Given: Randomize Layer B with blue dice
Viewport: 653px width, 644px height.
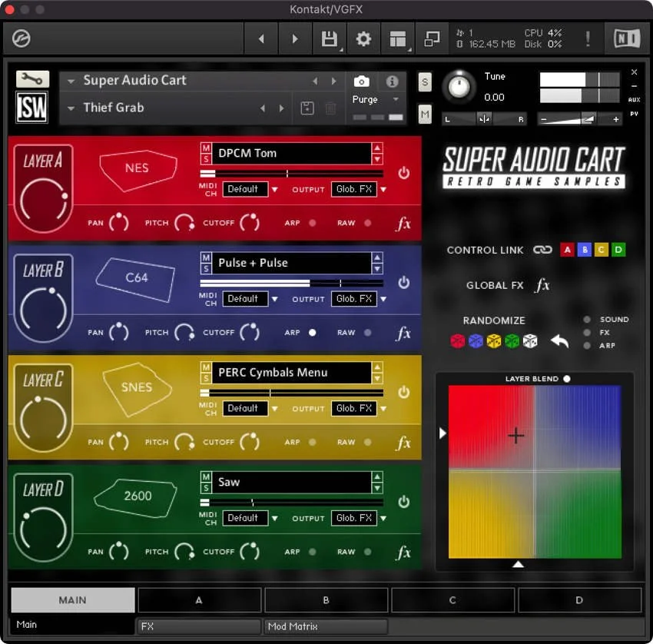Looking at the screenshot, I should [x=476, y=341].
